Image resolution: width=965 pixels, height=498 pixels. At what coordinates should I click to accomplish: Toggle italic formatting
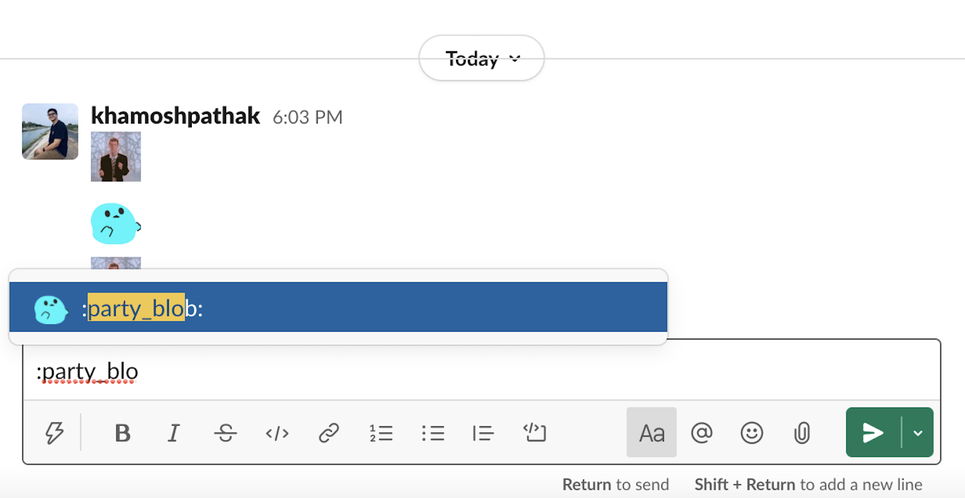174,433
